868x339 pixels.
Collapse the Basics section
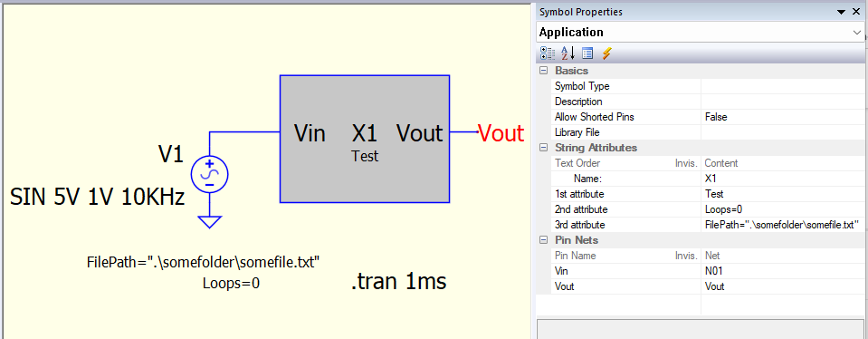(544, 71)
